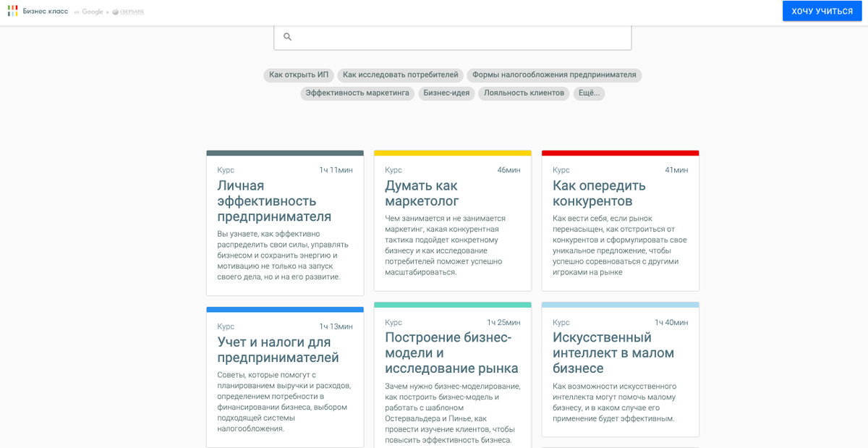The width and height of the screenshot is (868, 448).
Task: Click the "Бизнес-идея" tag
Action: click(x=448, y=93)
